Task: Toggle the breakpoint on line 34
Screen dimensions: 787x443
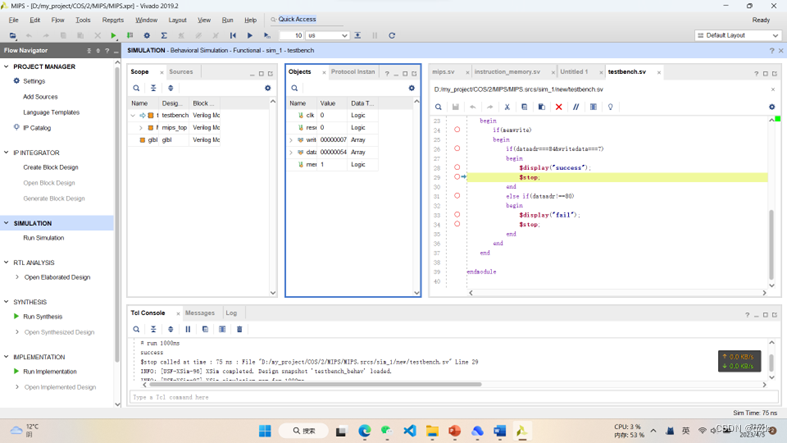Action: click(457, 224)
